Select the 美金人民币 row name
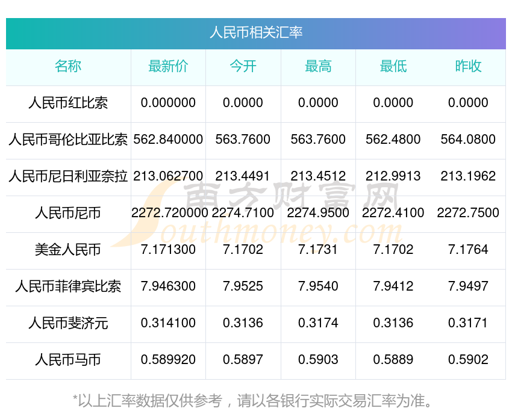 point(68,250)
